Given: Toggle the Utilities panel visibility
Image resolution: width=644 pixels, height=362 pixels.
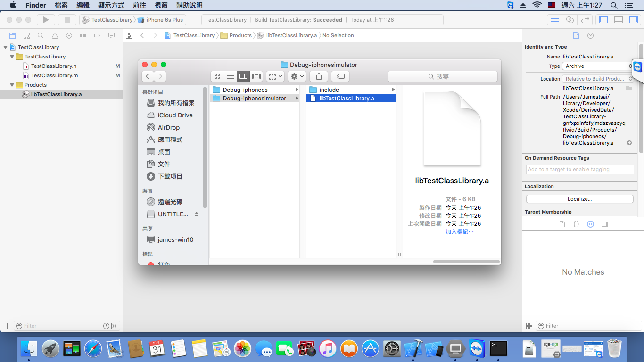Looking at the screenshot, I should click(x=634, y=20).
